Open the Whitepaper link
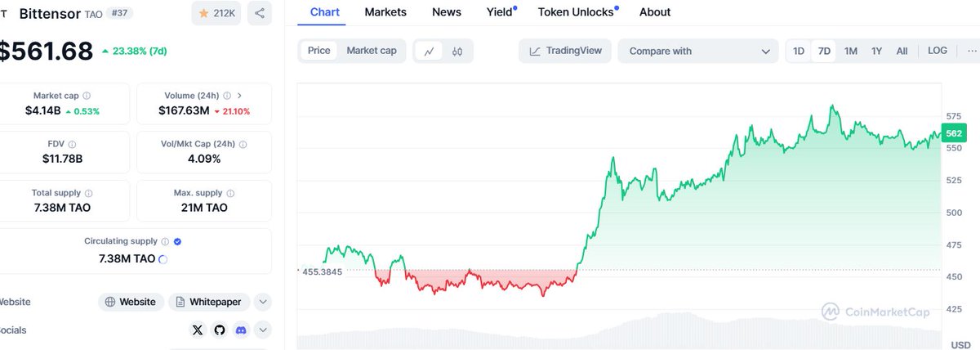Screen dimensions: 980x350 [209, 302]
